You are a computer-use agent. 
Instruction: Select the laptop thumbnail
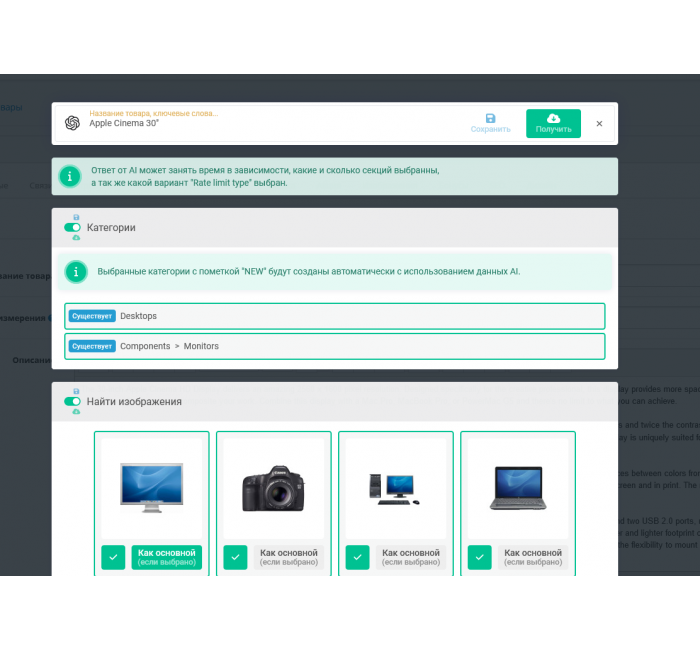518,488
